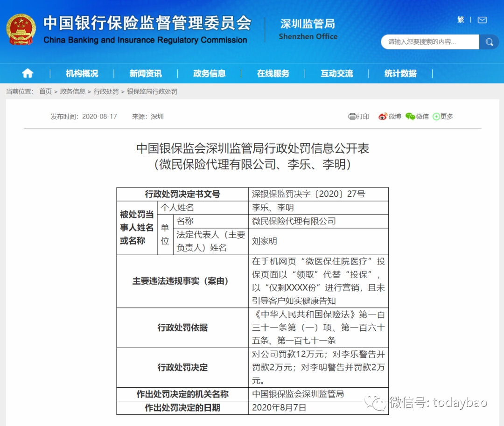Click the decision date 2020年8月7日
Image resolution: width=504 pixels, height=426 pixels.
point(279,408)
